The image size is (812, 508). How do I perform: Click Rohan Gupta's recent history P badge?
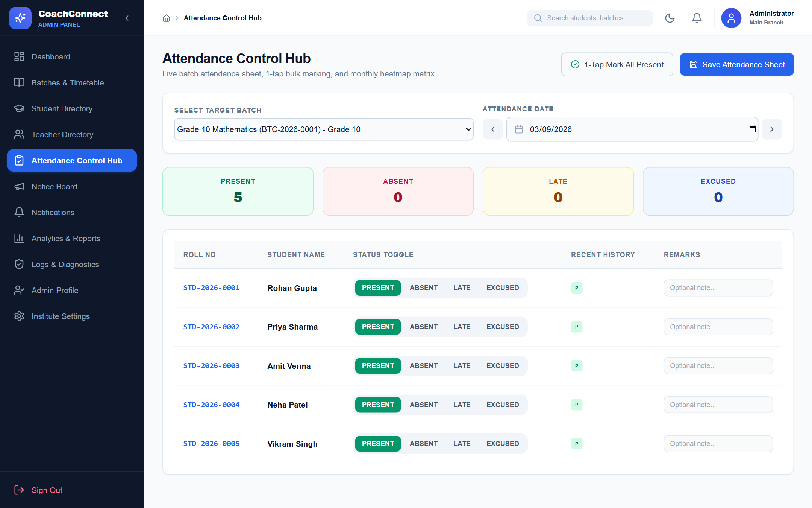coord(577,288)
